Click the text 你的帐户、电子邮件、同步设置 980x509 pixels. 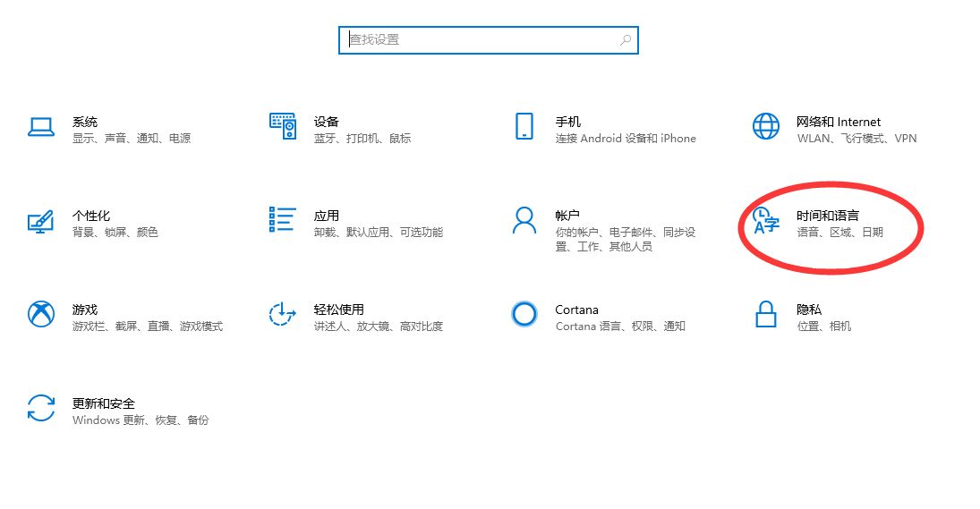pyautogui.click(x=626, y=239)
